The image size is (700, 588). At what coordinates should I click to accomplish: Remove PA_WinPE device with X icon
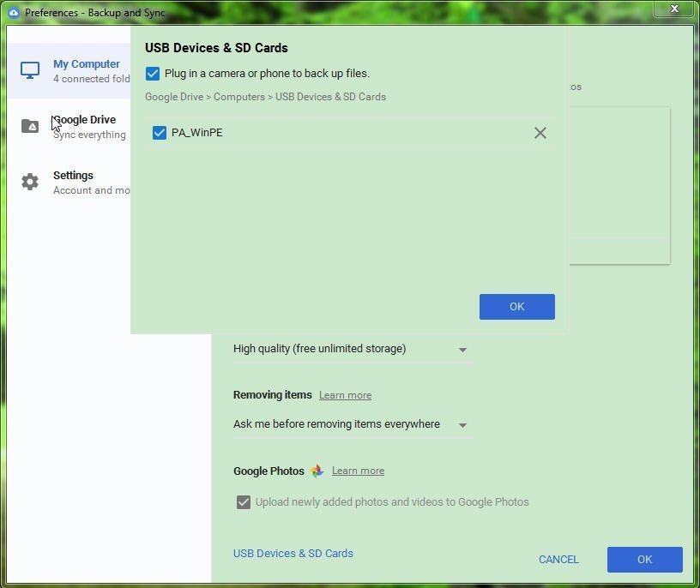point(540,133)
